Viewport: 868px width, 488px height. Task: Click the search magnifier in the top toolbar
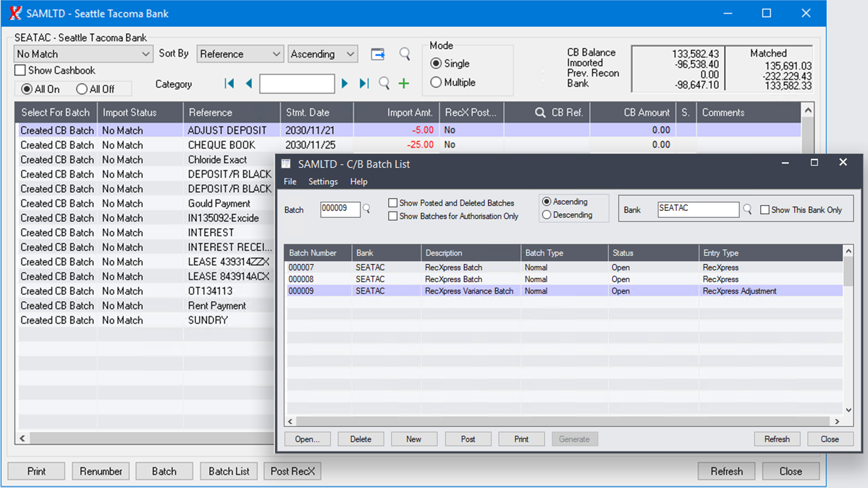(x=405, y=54)
